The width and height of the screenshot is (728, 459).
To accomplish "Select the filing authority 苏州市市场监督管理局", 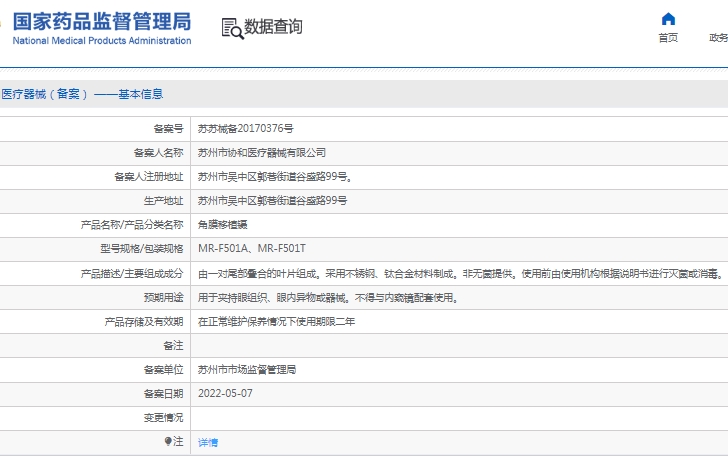I will tap(247, 369).
